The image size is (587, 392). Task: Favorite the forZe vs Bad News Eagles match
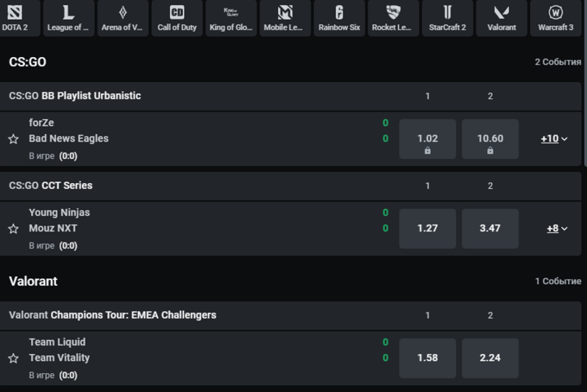pyautogui.click(x=14, y=139)
